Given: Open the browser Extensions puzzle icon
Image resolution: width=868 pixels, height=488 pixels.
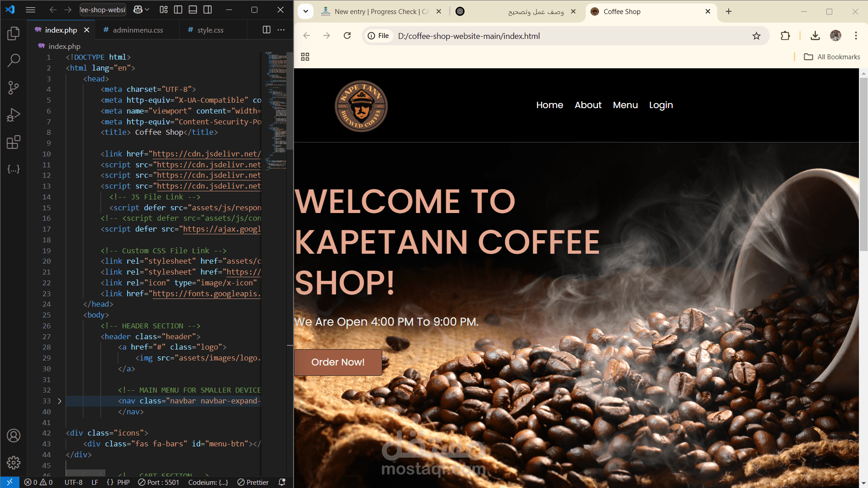Looking at the screenshot, I should (x=785, y=36).
